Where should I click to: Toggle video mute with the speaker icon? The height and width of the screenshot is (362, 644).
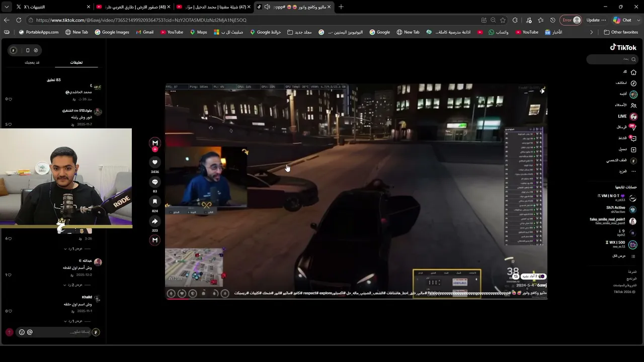[542, 91]
